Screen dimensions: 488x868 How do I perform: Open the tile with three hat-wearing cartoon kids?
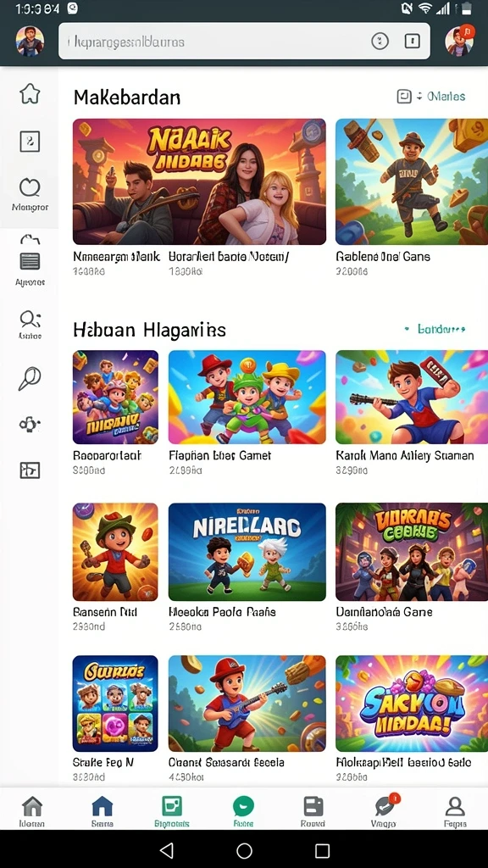pos(247,397)
